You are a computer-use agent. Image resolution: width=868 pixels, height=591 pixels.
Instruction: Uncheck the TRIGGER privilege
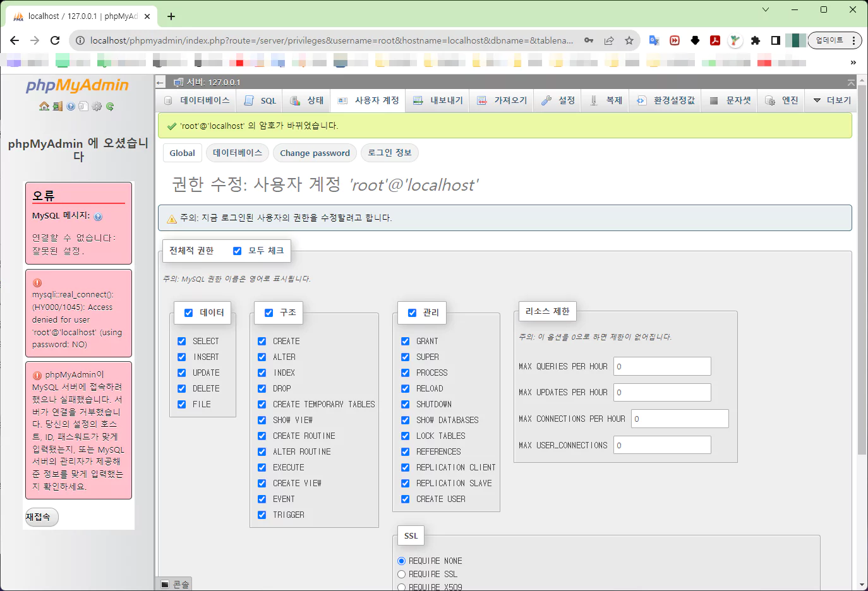coord(262,515)
